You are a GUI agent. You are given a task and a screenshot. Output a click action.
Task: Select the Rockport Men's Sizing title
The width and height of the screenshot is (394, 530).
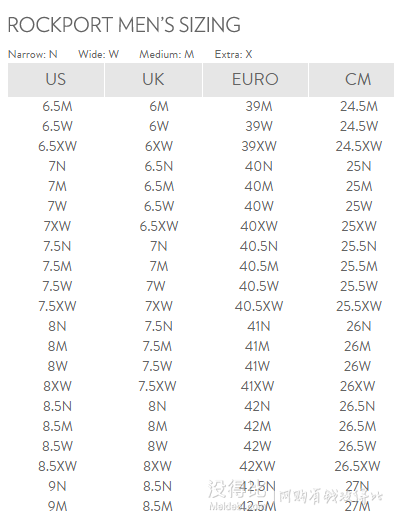point(124,25)
